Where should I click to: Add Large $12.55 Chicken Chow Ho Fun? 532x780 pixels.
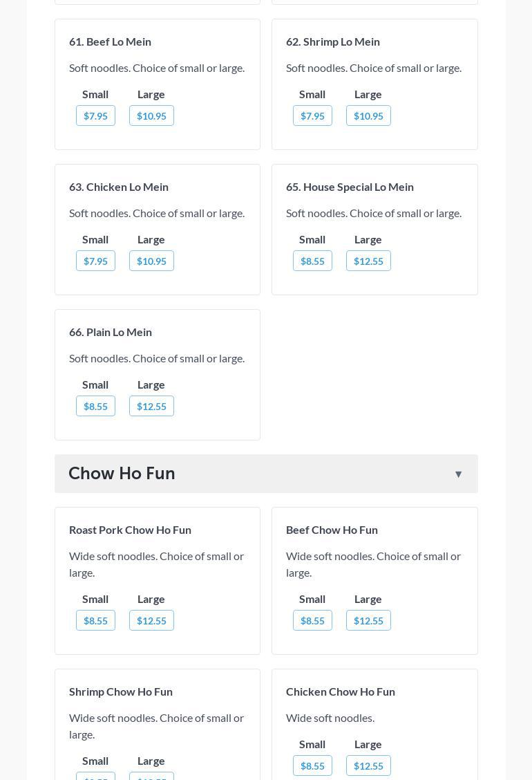pos(368,766)
